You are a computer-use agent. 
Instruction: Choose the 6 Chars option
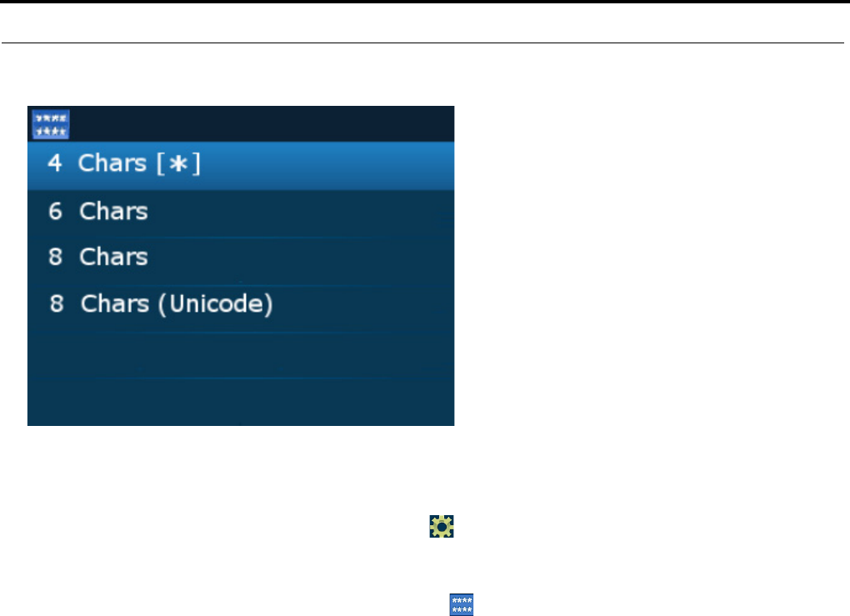(x=241, y=212)
